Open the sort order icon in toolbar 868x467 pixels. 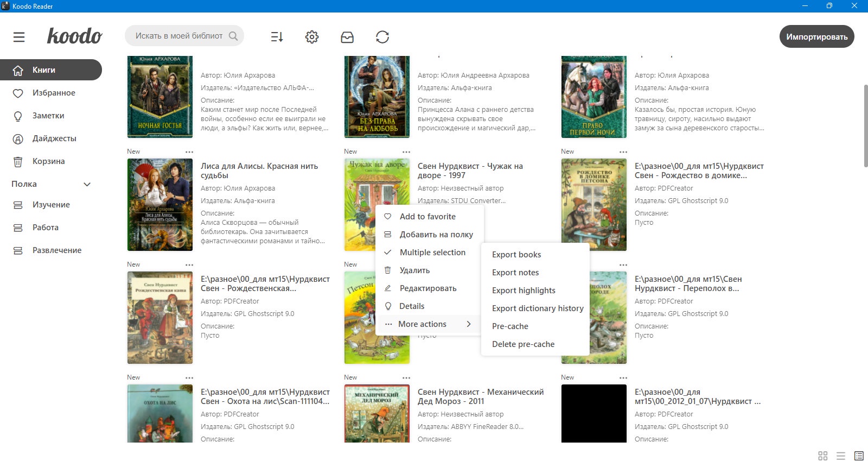coord(277,37)
